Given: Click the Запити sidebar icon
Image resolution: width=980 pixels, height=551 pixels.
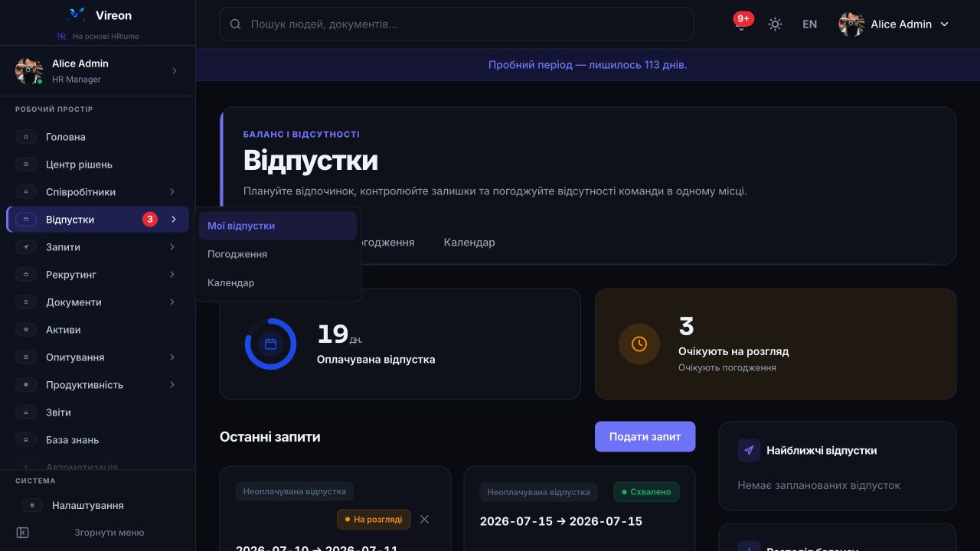Looking at the screenshot, I should click(x=26, y=247).
